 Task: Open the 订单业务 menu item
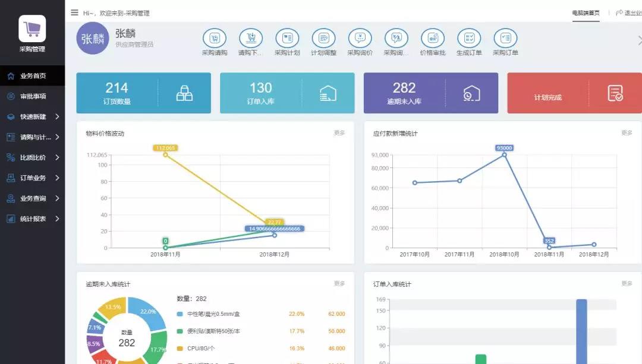[32, 178]
